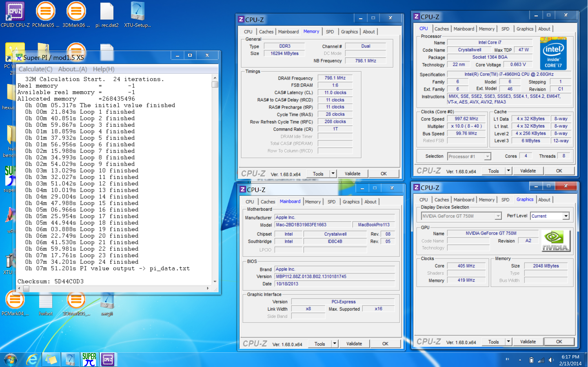This screenshot has width=588, height=367.
Task: Open Calculate(C) menu in Super PI
Action: pos(36,69)
